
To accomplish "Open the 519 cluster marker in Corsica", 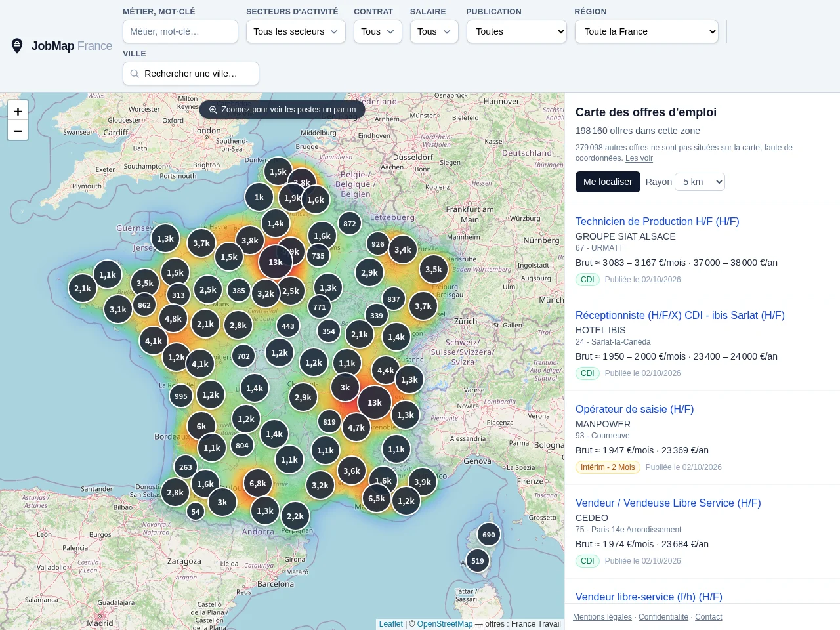I will tap(478, 561).
